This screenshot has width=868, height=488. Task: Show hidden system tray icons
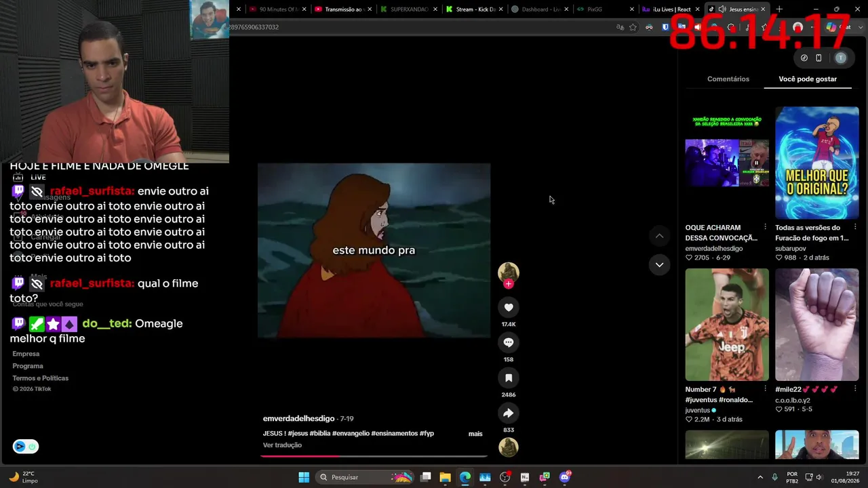[760, 477]
